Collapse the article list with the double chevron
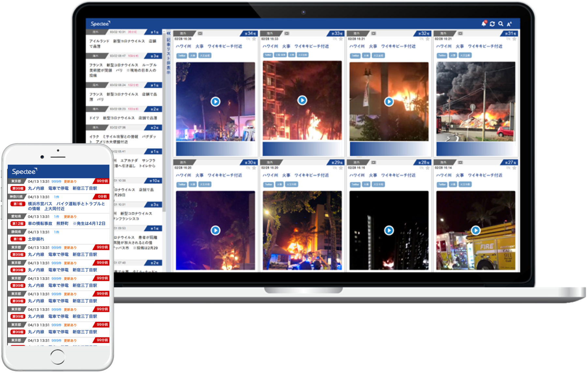This screenshot has width=588, height=374. coord(169,33)
